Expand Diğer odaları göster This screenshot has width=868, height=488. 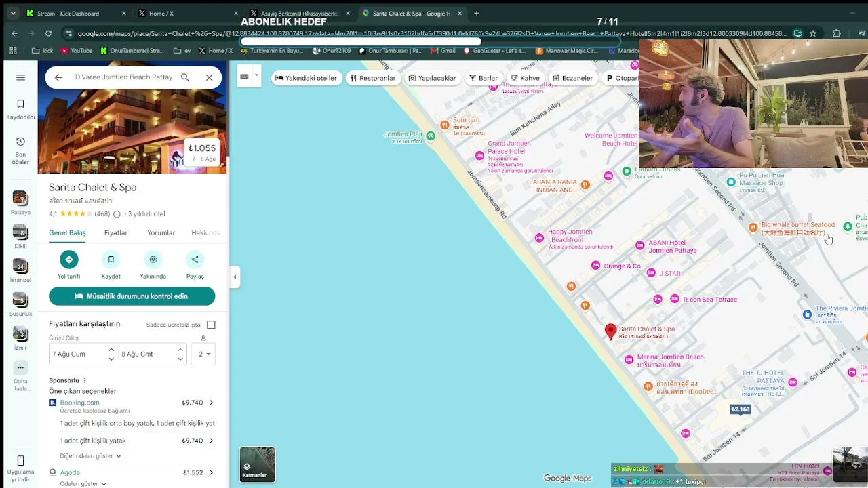pos(90,456)
